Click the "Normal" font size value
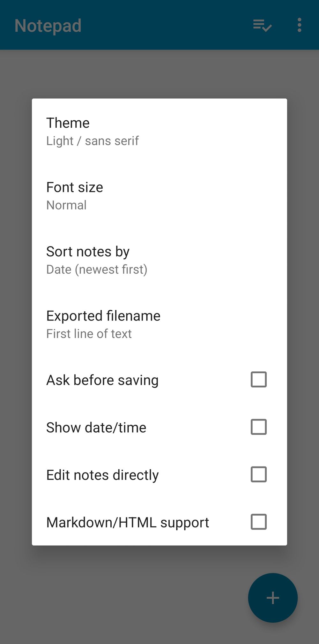 [x=66, y=205]
